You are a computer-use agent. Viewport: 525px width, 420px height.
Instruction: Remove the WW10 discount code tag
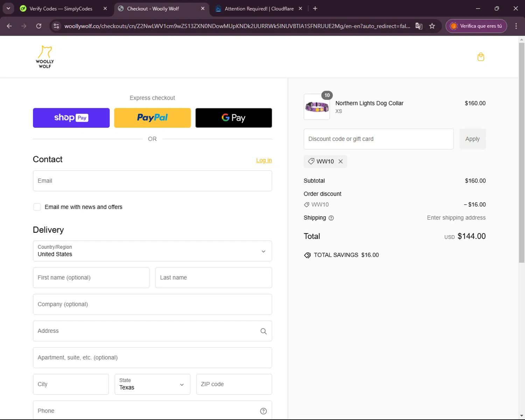click(341, 161)
